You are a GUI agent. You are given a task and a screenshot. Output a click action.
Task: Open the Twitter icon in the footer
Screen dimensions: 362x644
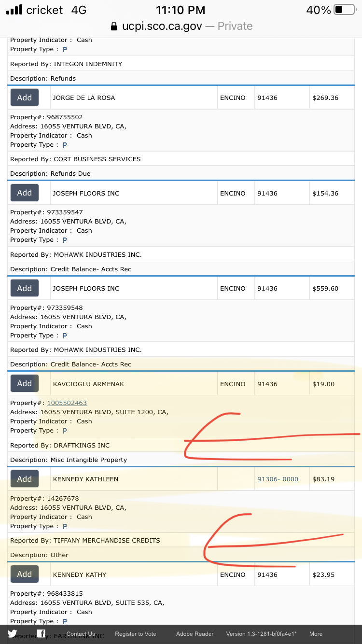[12, 634]
